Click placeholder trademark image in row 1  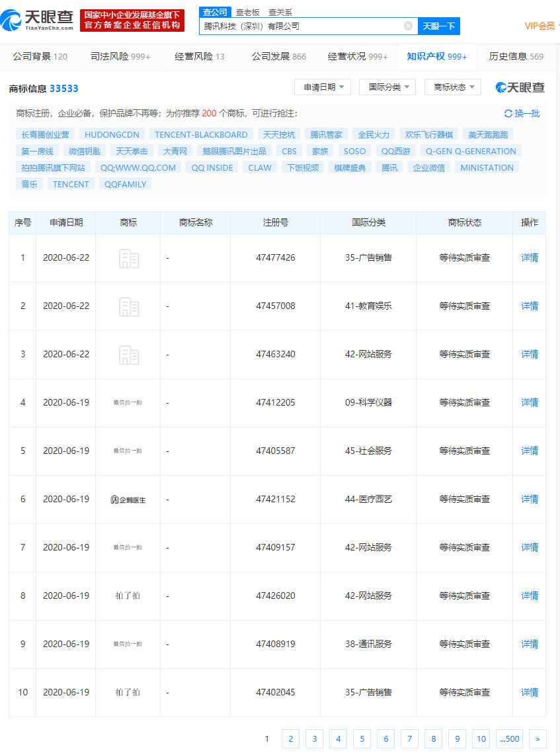129,258
